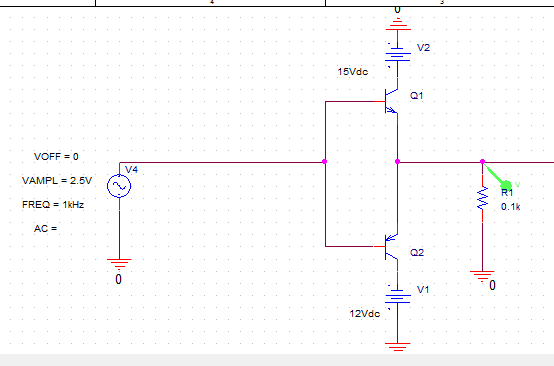554x366 pixels.
Task: Select the R1 resistor symbol
Action: click(483, 198)
